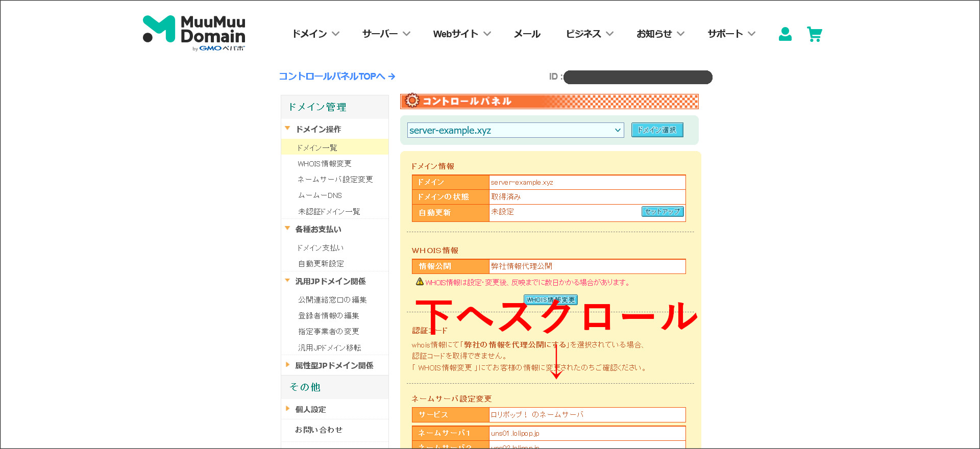Click the 取得済み status cell

tap(587, 197)
